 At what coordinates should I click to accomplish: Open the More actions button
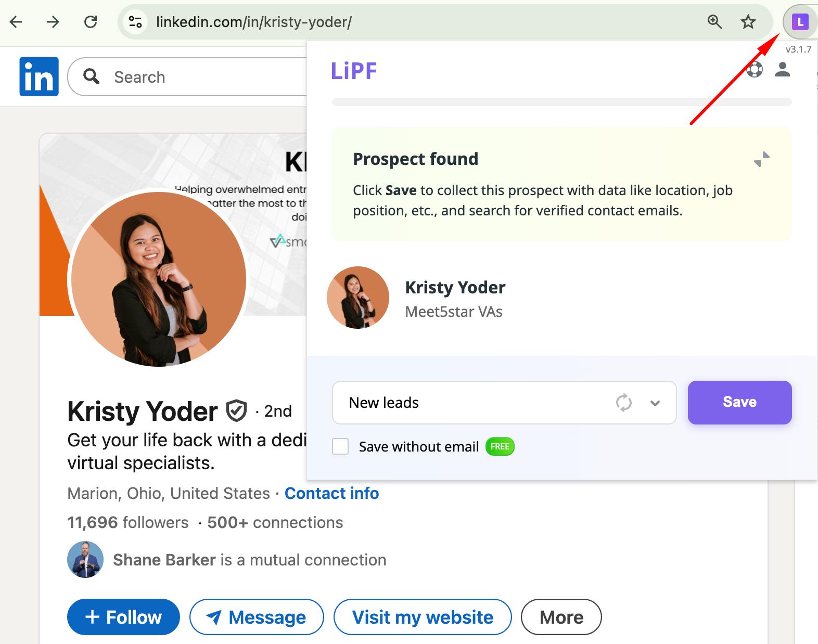coord(561,617)
